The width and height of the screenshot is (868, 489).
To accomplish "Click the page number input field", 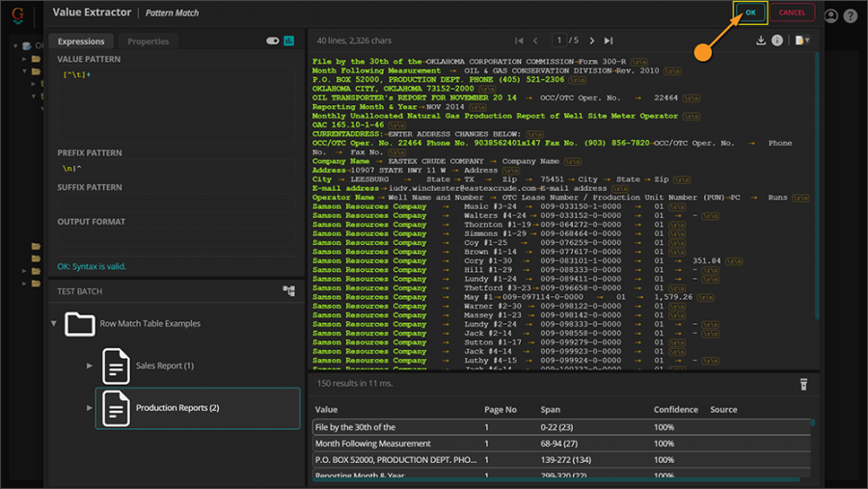I will pos(559,41).
